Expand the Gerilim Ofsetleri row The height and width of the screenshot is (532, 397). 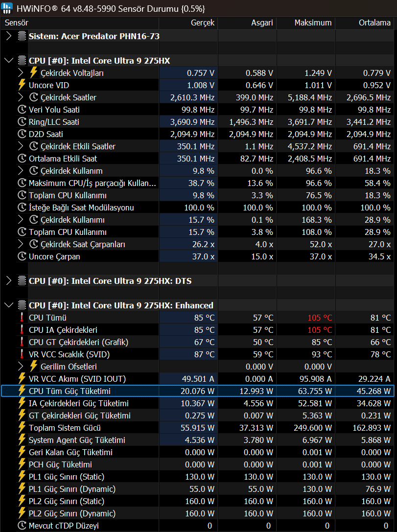tap(21, 367)
